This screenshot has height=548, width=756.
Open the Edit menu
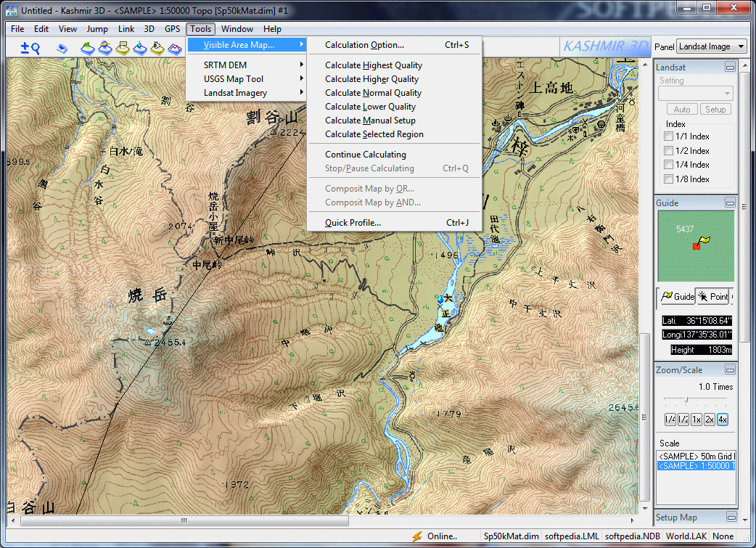click(41, 29)
